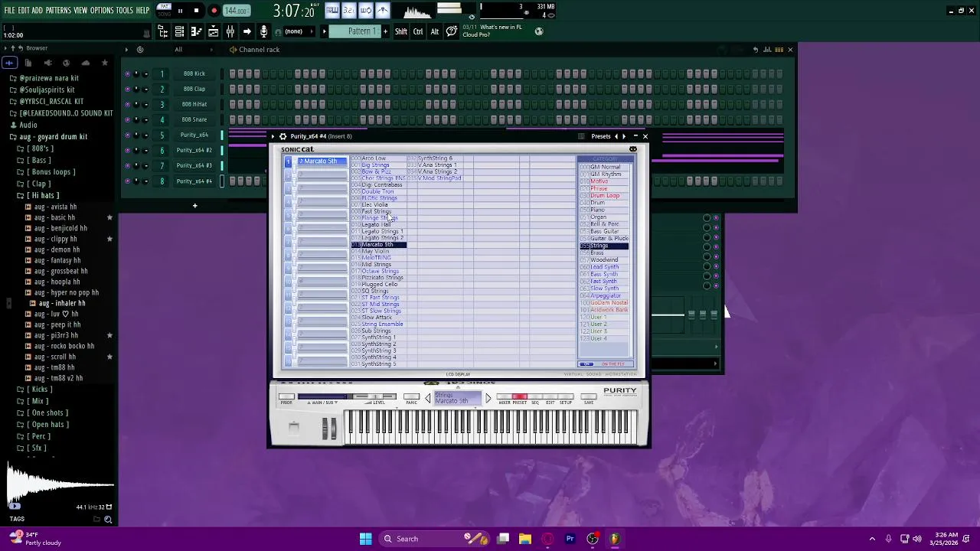Image resolution: width=980 pixels, height=551 pixels.
Task: Select the aug - inhaler hh sample
Action: (x=62, y=303)
